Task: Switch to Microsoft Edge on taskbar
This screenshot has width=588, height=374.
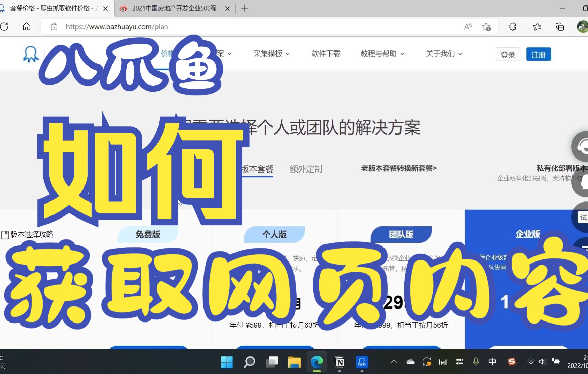Action: [x=317, y=362]
